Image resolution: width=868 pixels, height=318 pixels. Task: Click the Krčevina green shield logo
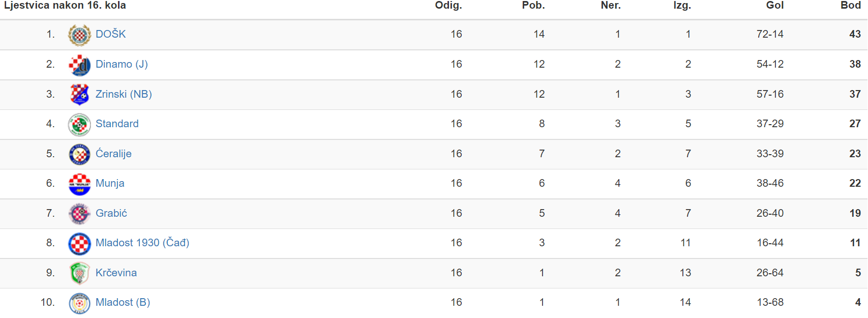(x=79, y=273)
